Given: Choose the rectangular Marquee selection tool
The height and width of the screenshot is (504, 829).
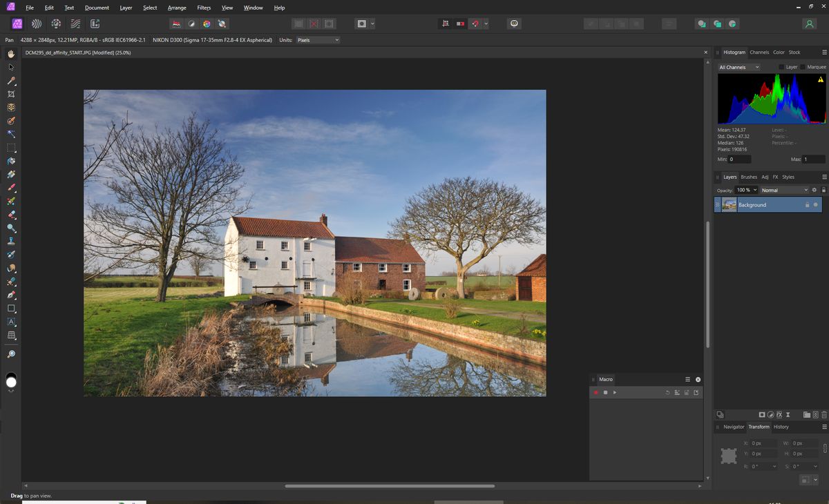Looking at the screenshot, I should click(x=11, y=147).
